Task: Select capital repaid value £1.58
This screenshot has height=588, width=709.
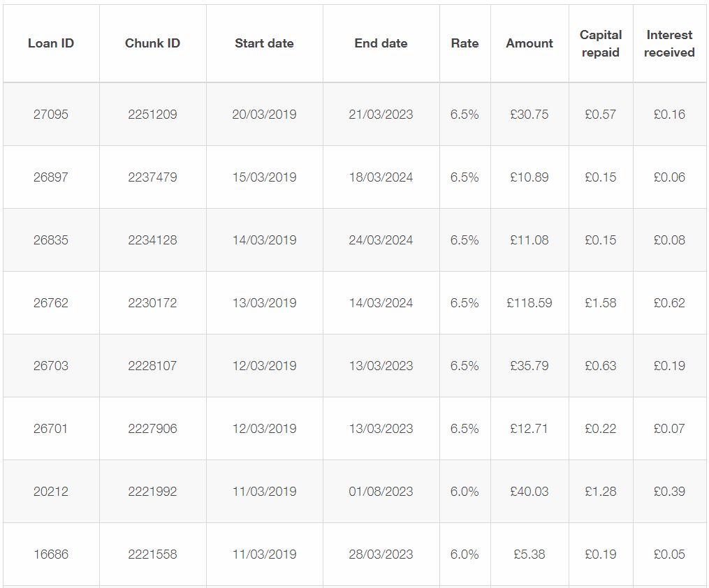Action: click(x=601, y=303)
